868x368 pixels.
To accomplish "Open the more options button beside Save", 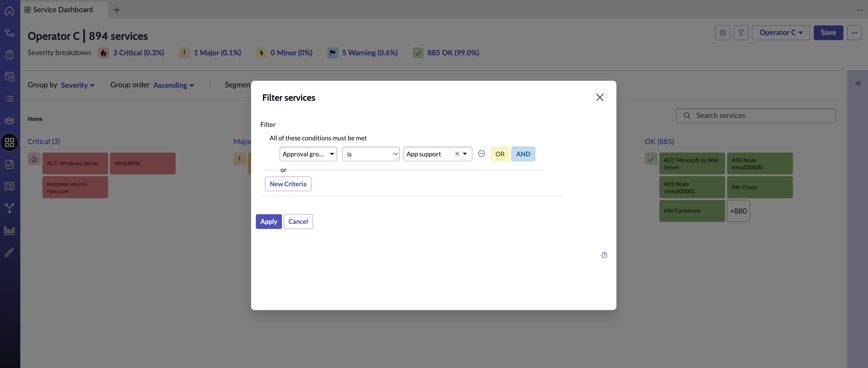I will (x=854, y=33).
